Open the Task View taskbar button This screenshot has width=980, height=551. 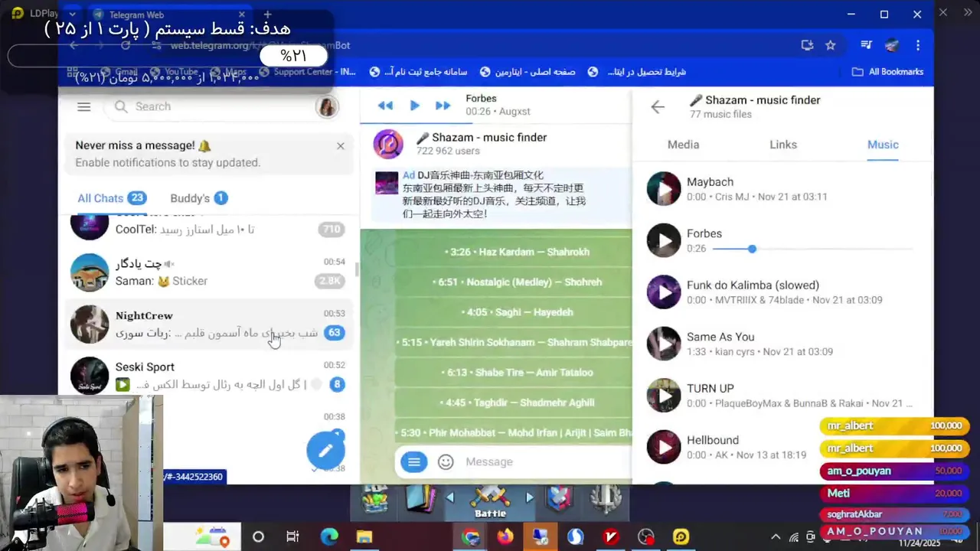tap(292, 537)
